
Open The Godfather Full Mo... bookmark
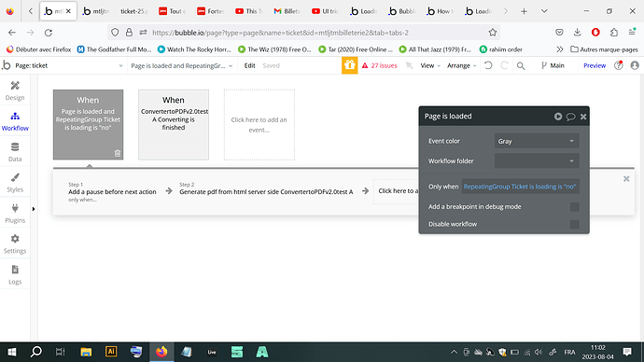point(114,49)
